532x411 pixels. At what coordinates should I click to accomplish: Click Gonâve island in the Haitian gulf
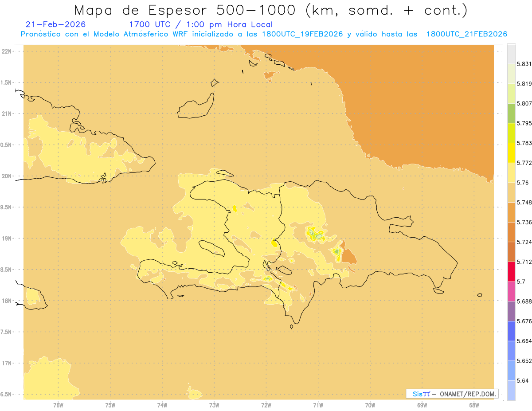pos(212,248)
